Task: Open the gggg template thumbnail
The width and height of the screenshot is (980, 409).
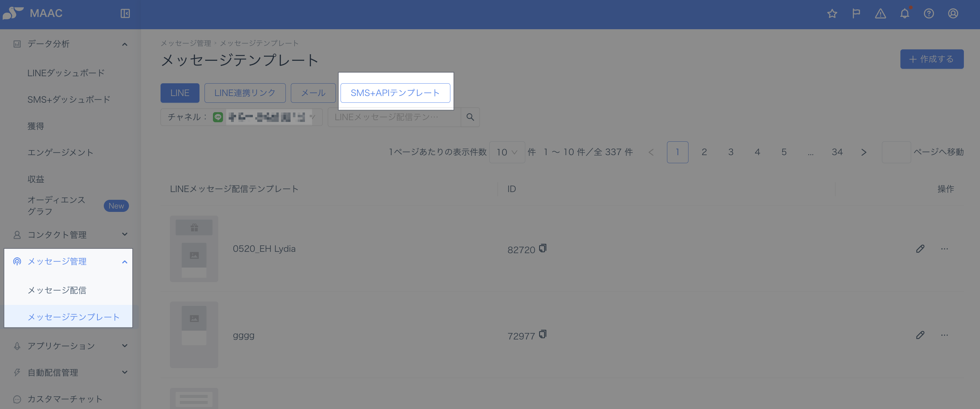Action: click(194, 335)
